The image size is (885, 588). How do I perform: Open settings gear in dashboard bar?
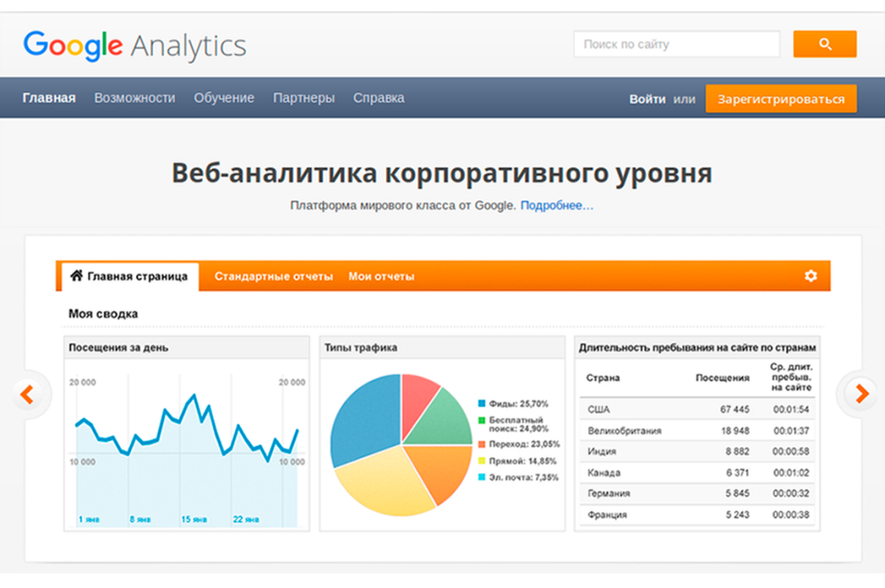[x=810, y=276]
